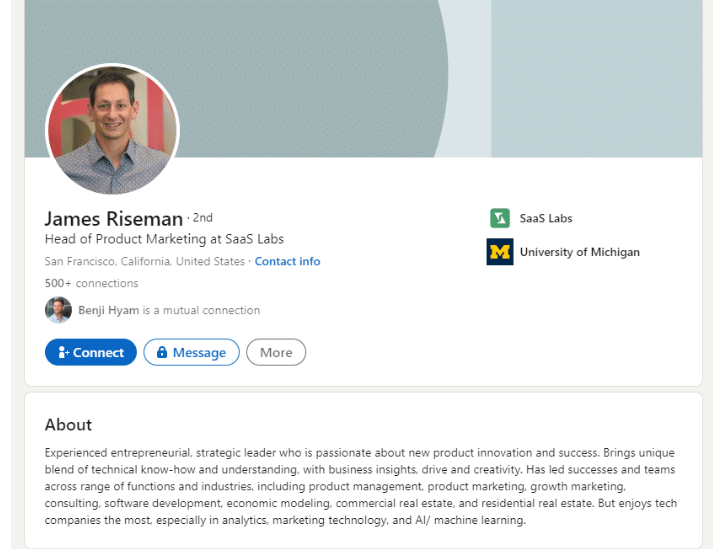
Task: Click the University of Michigan logo
Action: tap(499, 252)
